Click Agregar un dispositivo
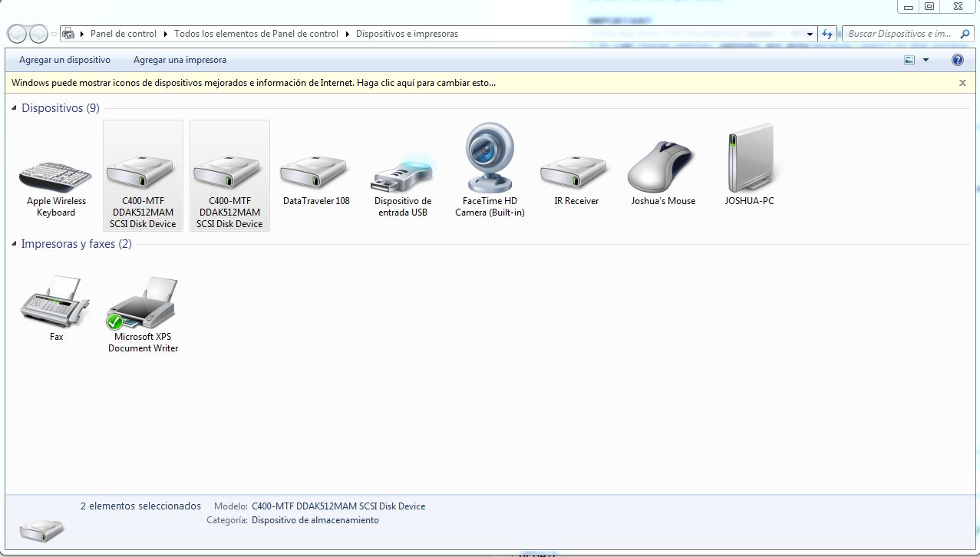This screenshot has width=980, height=557. pos(64,60)
